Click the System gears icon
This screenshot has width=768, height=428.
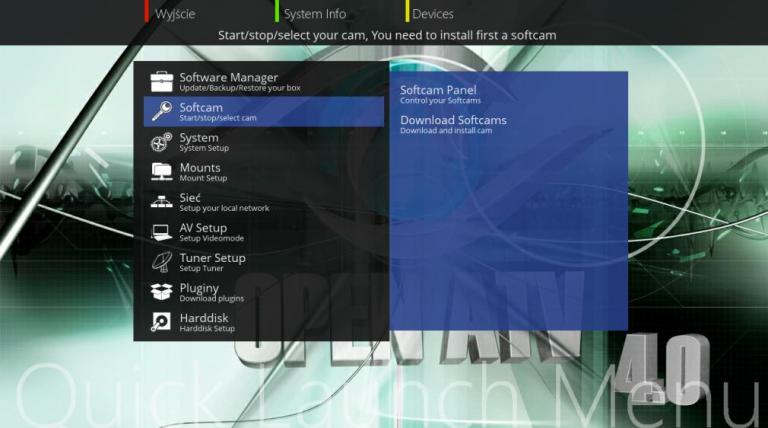click(x=162, y=142)
